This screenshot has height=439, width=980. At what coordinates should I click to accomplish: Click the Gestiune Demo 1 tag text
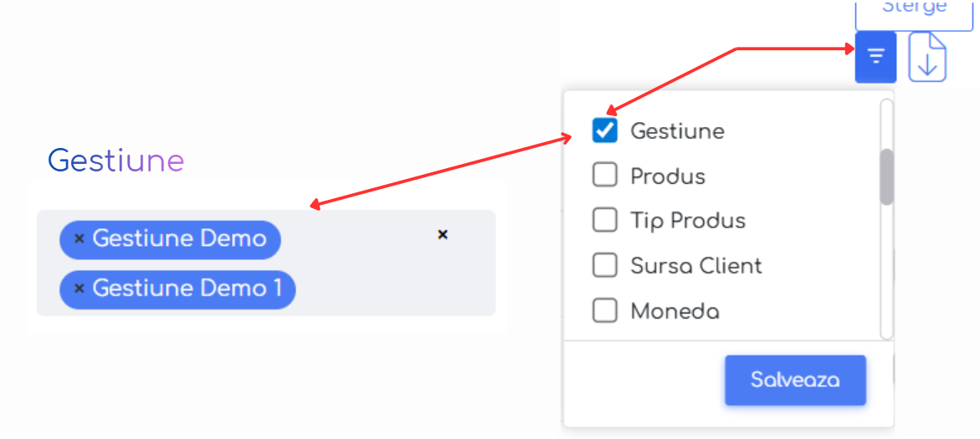click(187, 288)
